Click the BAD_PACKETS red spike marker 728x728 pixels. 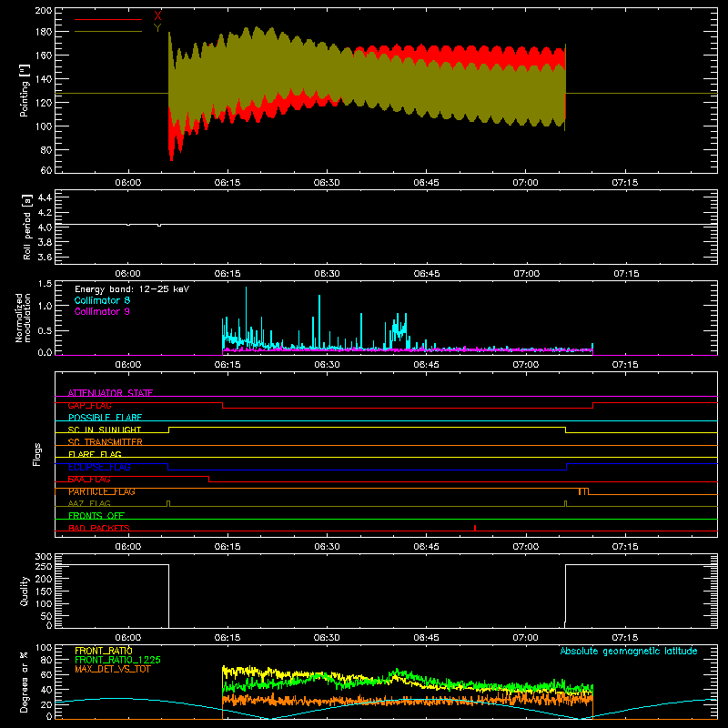pyautogui.click(x=475, y=528)
